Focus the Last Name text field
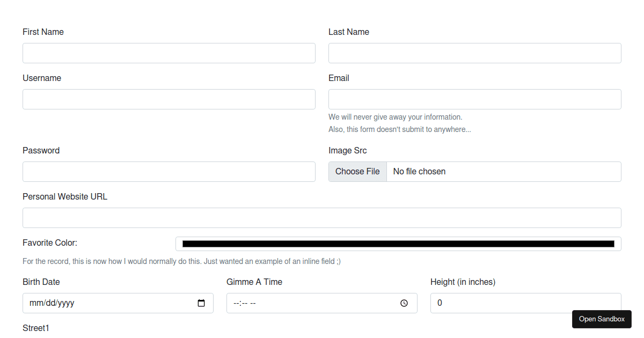Image resolution: width=644 pixels, height=338 pixels. (474, 53)
